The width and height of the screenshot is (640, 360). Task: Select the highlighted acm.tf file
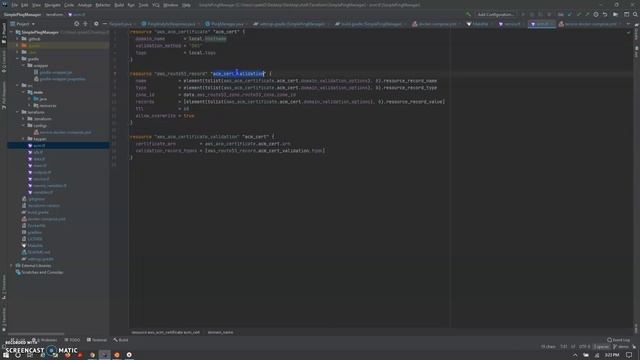pos(58,145)
